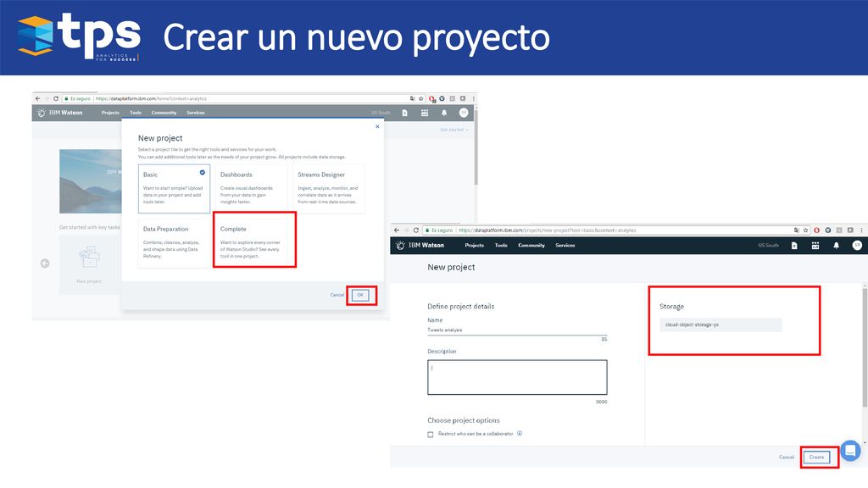Open Tools menu in the left dimmed Watson header
Viewport: 868px width, 488px height.
pos(136,113)
